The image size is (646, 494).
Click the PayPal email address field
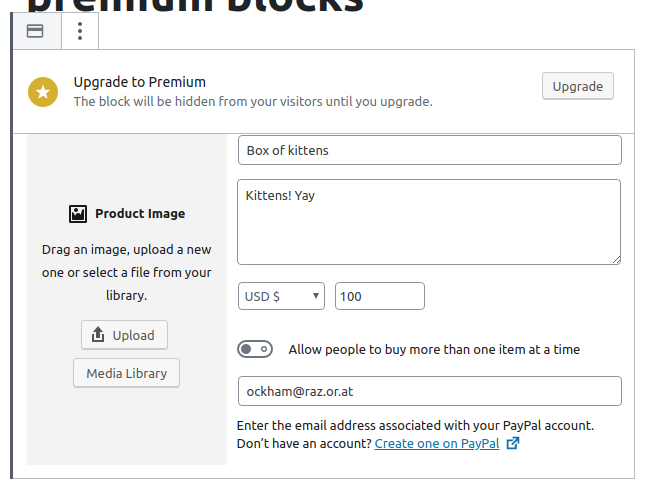[429, 391]
